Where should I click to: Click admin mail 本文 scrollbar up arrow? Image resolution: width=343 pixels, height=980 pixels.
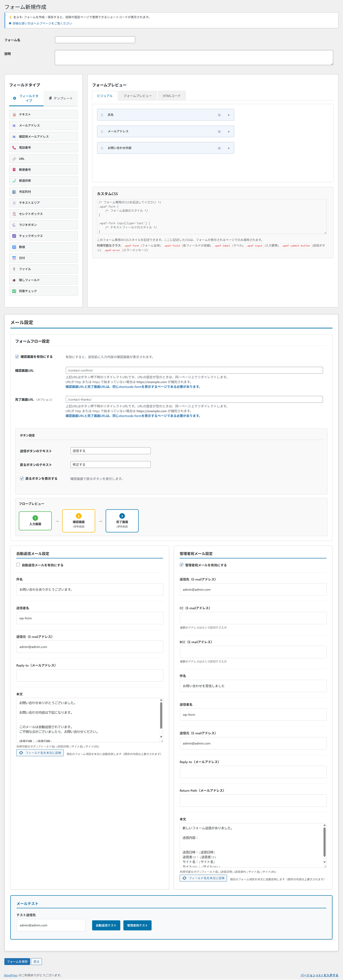coord(324,825)
